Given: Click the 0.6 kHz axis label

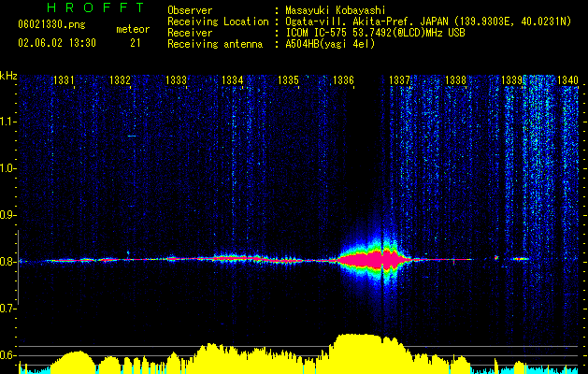Looking at the screenshot, I should pyautogui.click(x=8, y=355).
